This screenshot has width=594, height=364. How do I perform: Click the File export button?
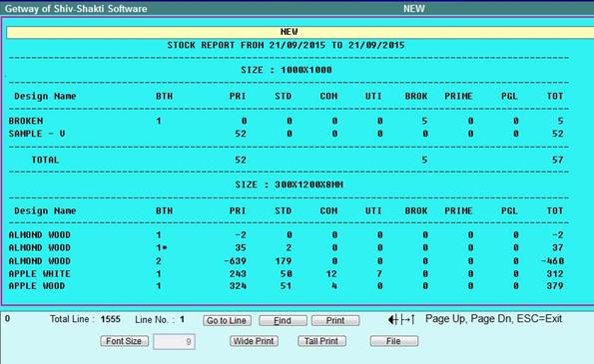(x=394, y=341)
